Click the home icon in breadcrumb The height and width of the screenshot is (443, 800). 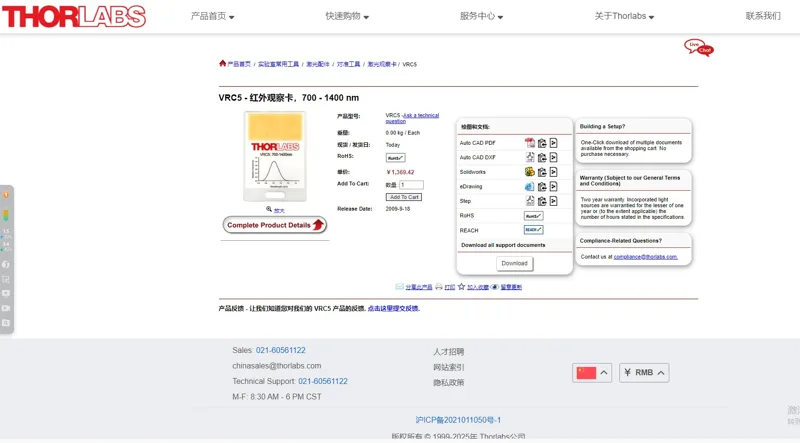[222, 63]
